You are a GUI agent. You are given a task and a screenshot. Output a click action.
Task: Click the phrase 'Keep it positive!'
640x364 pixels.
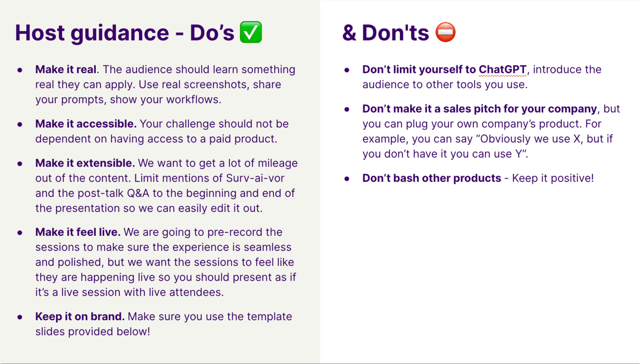[553, 178]
